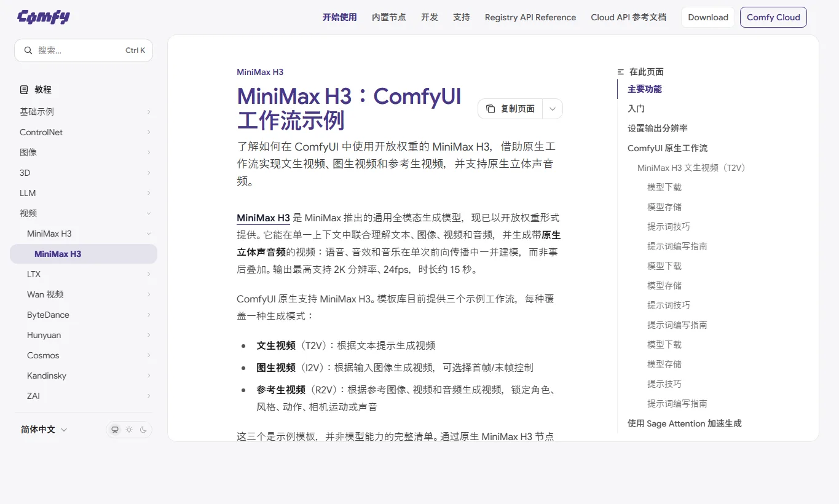Image resolution: width=839 pixels, height=504 pixels.
Task: Click the search magnifier icon
Action: (x=28, y=50)
